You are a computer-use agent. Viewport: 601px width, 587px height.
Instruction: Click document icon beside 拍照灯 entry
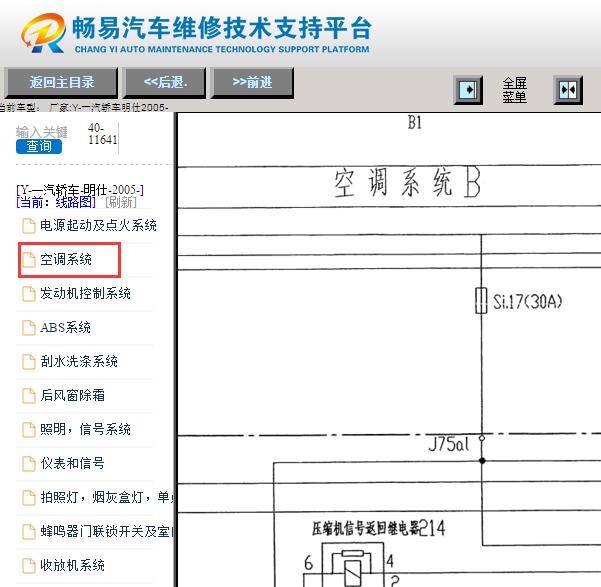[29, 497]
